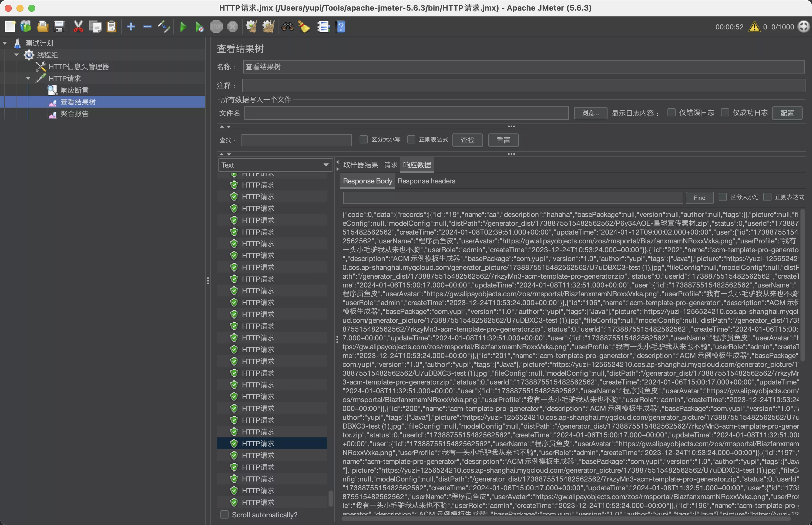Screen dimensions: 812x525
Task: Save the test plan with floppy icon
Action: point(60,26)
